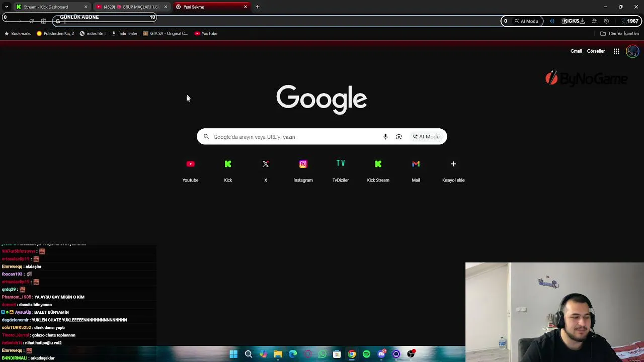Open taskbar Search
The image size is (644, 362).
(x=249, y=354)
